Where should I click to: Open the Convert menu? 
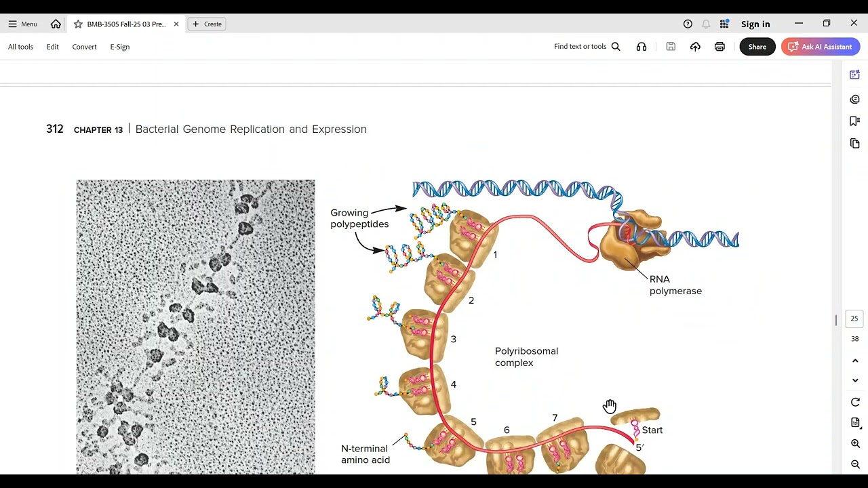click(x=84, y=47)
